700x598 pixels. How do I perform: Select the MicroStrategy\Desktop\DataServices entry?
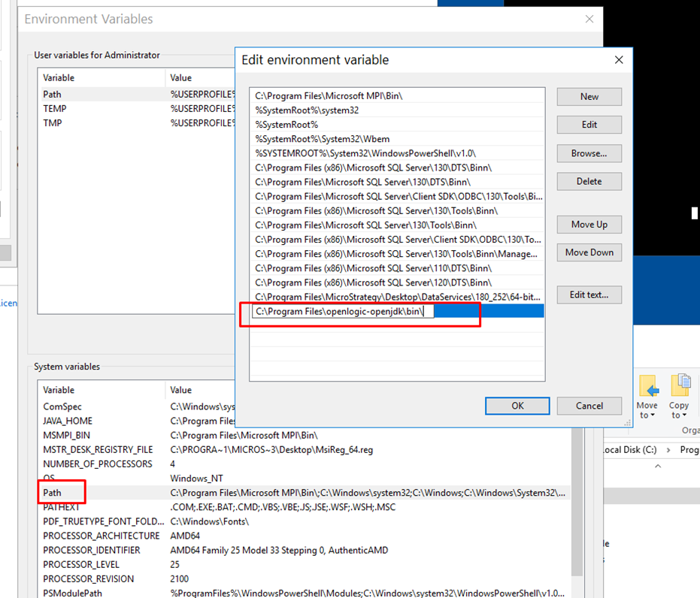pos(397,297)
